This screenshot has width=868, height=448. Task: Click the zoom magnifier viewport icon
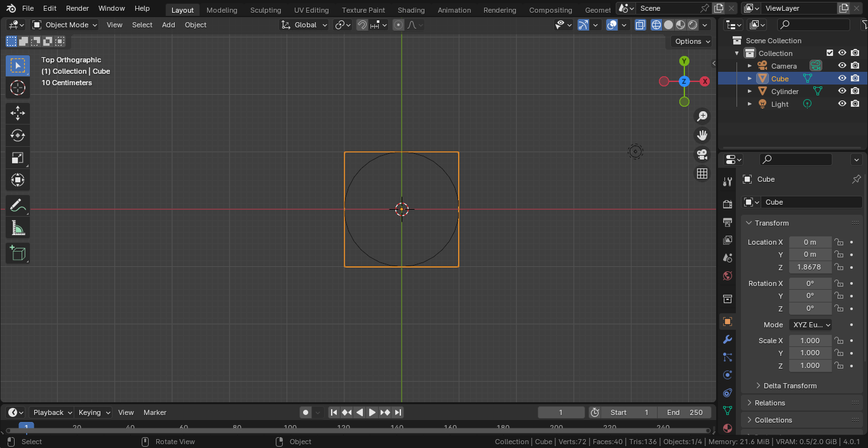point(702,116)
